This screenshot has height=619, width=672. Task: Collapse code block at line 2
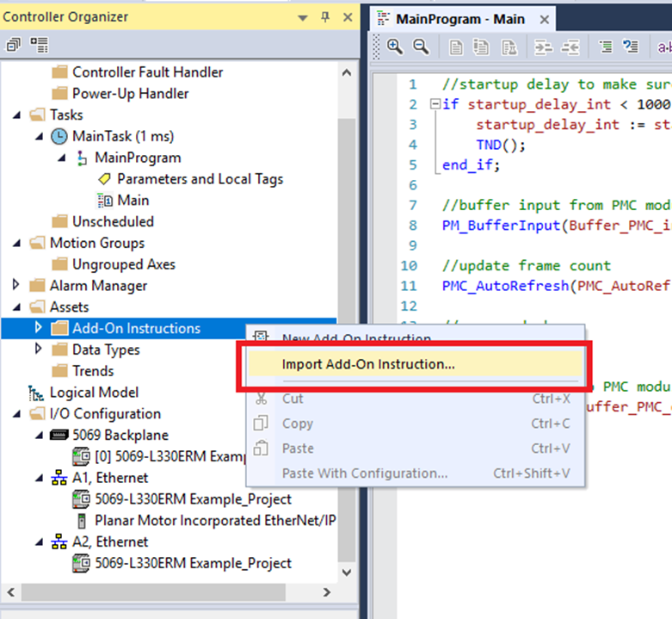[435, 105]
